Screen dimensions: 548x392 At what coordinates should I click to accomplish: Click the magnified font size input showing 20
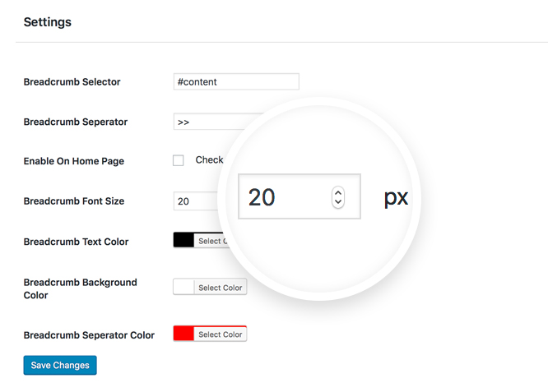(x=300, y=196)
